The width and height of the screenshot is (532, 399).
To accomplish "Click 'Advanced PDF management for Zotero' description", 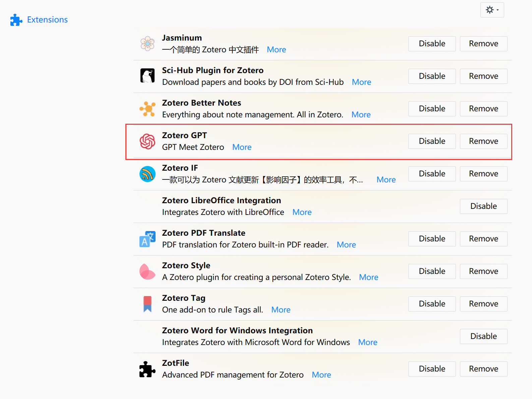I will [233, 375].
